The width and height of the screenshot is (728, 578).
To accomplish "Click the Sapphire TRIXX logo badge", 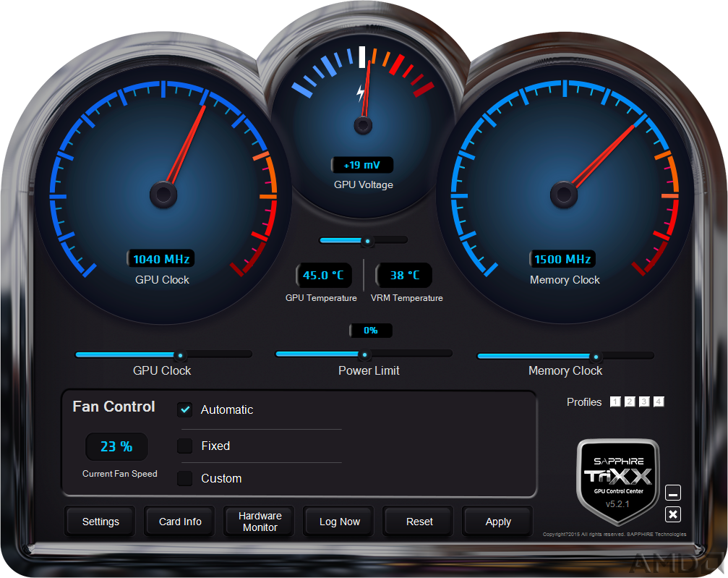I will pos(618,481).
